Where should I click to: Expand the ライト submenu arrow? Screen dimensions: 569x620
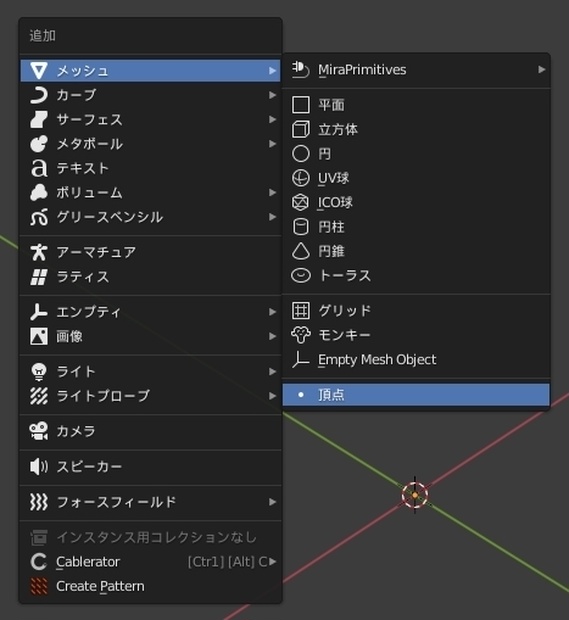[272, 372]
